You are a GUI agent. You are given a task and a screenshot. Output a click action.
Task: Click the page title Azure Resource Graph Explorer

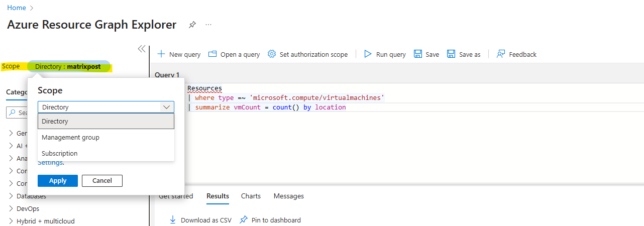point(92,25)
